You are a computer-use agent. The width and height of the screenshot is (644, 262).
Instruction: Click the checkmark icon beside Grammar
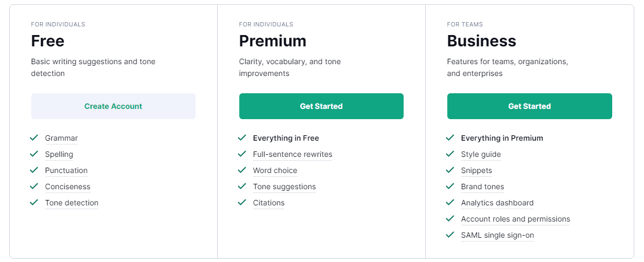pos(34,138)
